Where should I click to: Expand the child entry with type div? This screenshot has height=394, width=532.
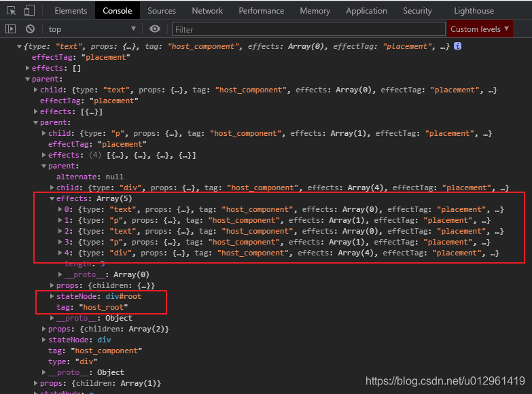[52, 187]
